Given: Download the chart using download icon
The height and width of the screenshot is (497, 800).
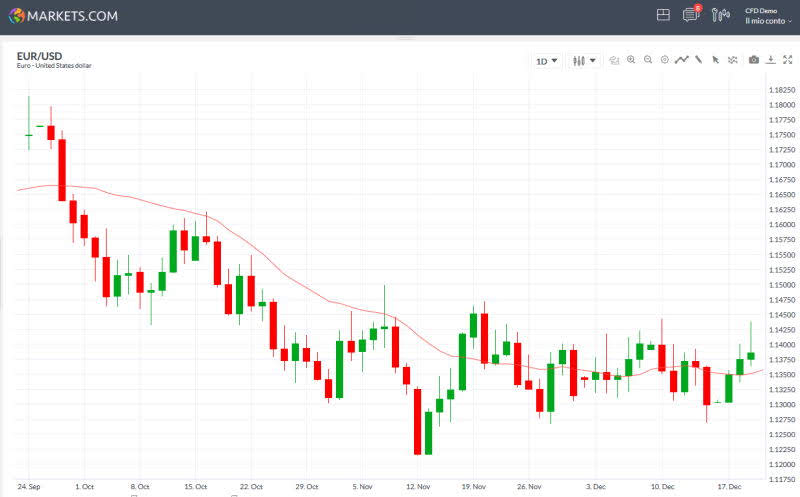Looking at the screenshot, I should coord(771,60).
